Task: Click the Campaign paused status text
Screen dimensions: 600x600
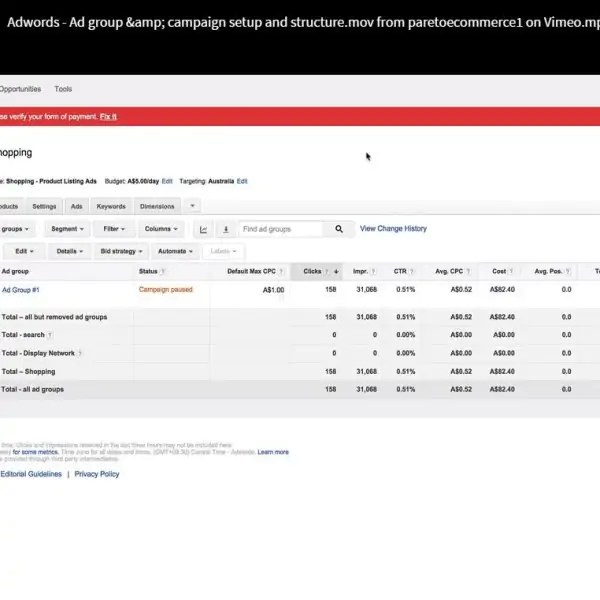Action: 166,290
